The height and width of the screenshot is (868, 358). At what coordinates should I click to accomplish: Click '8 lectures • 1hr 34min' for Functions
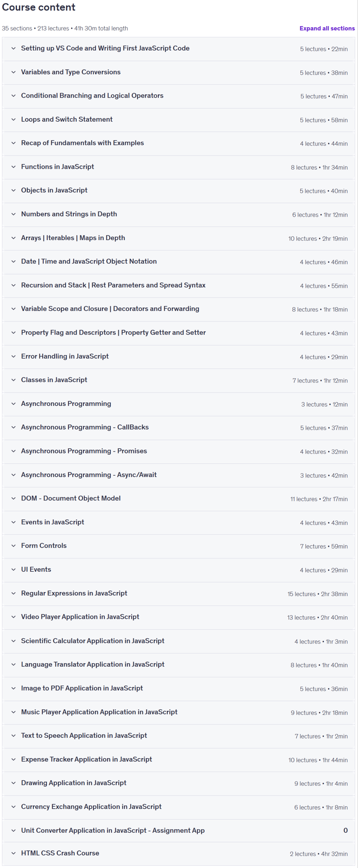(x=319, y=167)
